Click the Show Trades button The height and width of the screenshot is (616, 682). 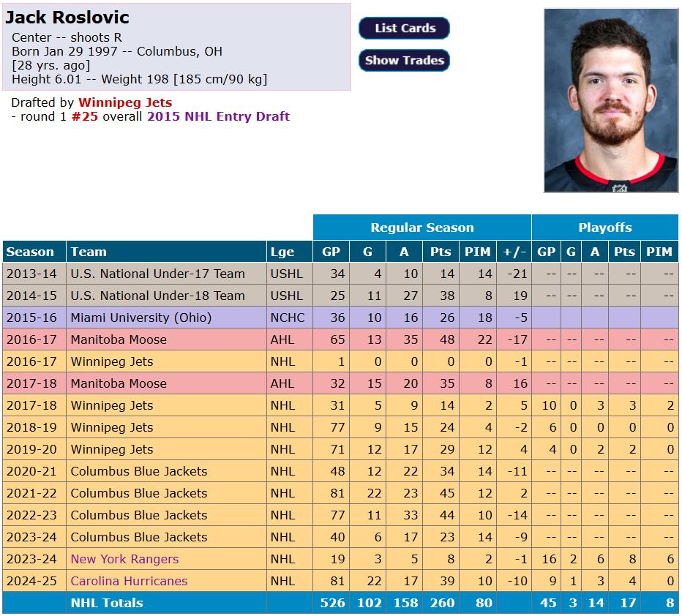[404, 61]
